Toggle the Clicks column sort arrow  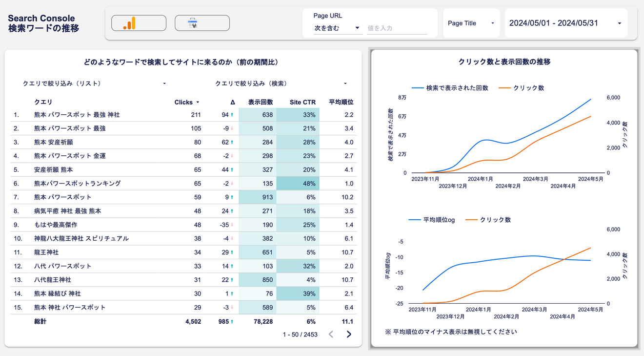tap(198, 103)
